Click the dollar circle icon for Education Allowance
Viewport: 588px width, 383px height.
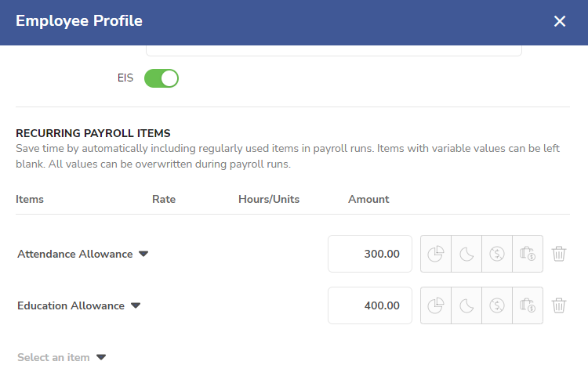[x=497, y=305]
